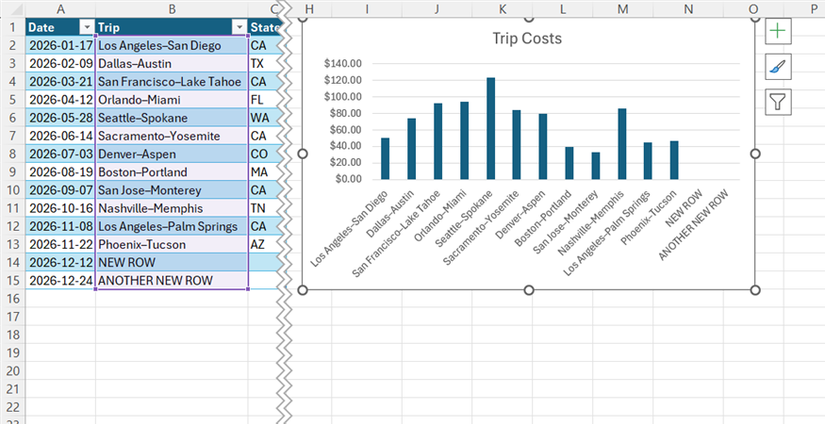Click the $0.00 axis label
Screen dimensions: 825x424
pos(348,179)
